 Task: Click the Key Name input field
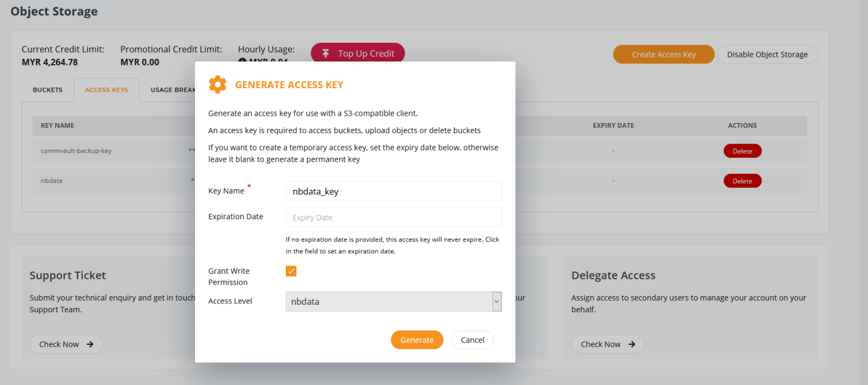[393, 191]
